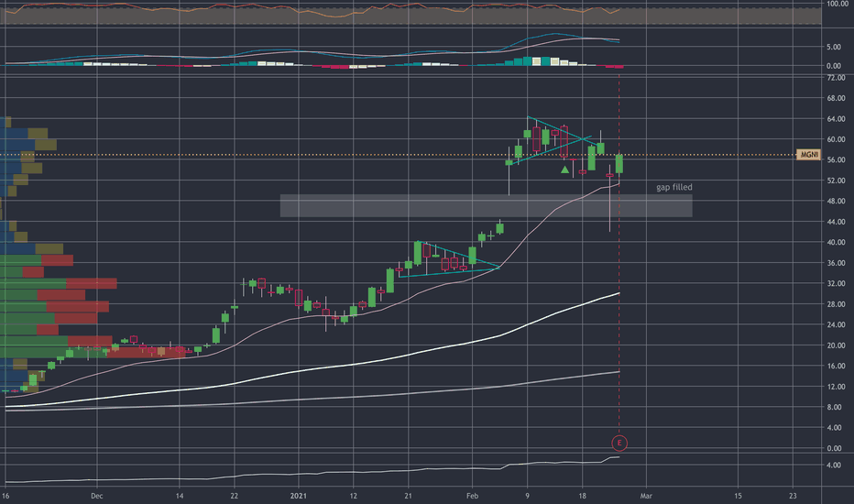The image size is (854, 504).
Task: Click the 36.00 price axis label
Action: coord(836,263)
